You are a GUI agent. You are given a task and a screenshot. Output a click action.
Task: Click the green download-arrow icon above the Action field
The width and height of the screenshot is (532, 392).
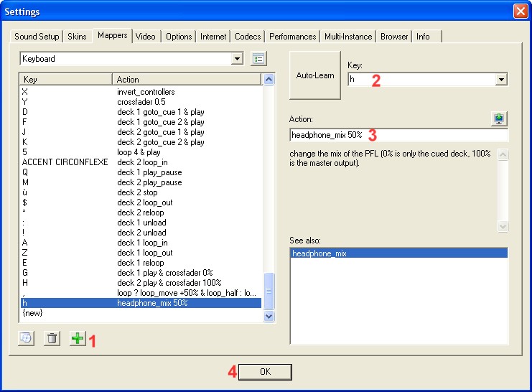[500, 119]
